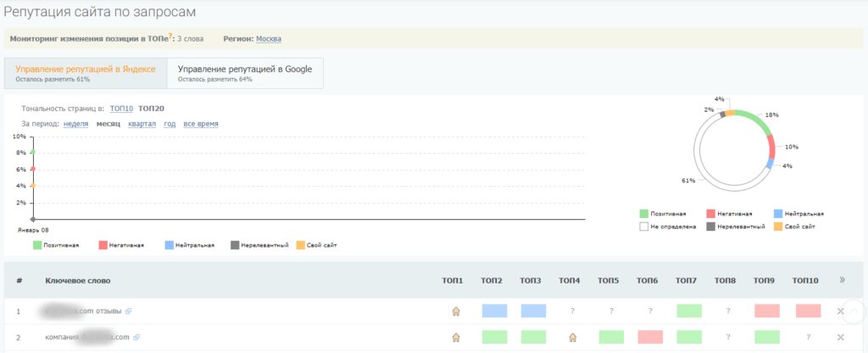Image resolution: width=868 pixels, height=353 pixels.
Task: Change region by clicking 'Москва'
Action: (270, 38)
